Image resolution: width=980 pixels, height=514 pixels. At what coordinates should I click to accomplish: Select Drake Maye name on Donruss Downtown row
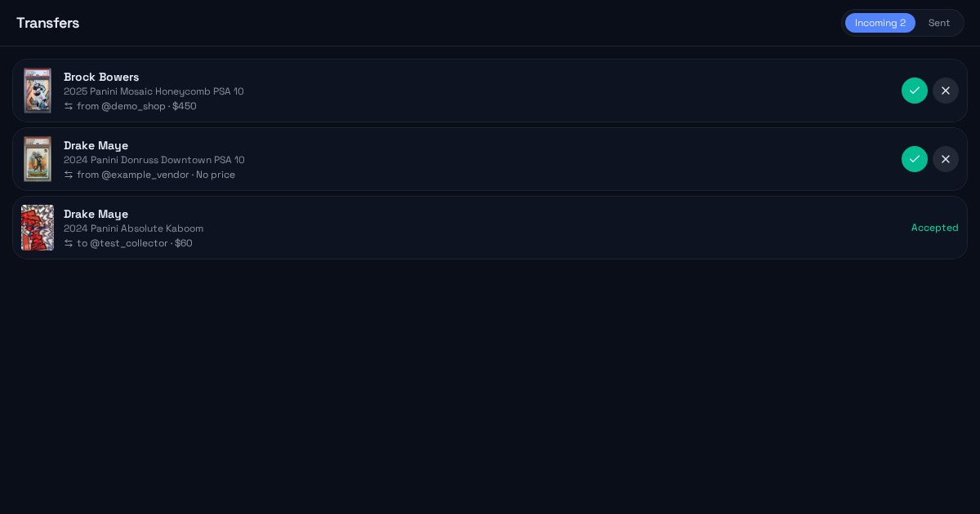96,145
